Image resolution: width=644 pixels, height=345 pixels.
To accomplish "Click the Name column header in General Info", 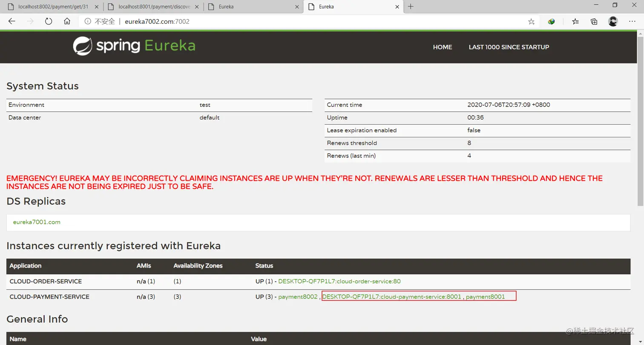I will coord(18,339).
